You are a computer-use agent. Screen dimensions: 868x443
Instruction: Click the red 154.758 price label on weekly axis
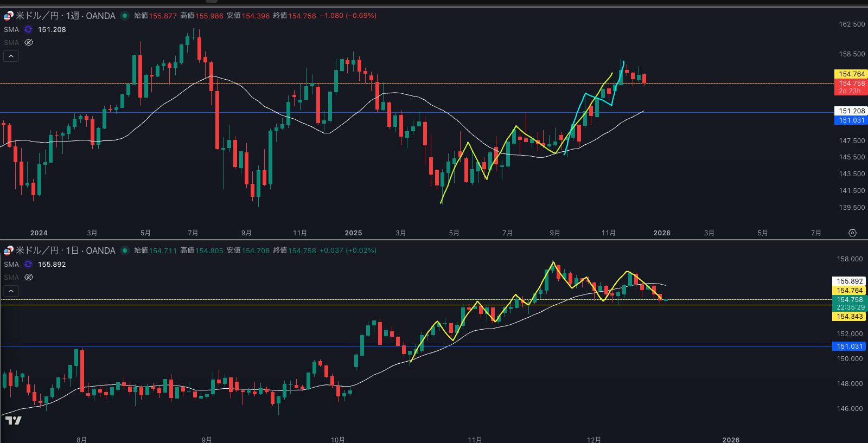pyautogui.click(x=851, y=84)
